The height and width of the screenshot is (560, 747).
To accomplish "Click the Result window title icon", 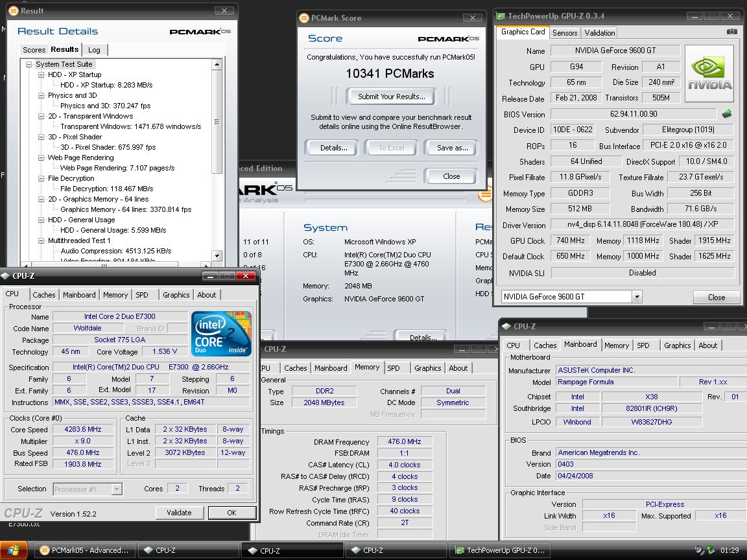I will click(x=14, y=10).
